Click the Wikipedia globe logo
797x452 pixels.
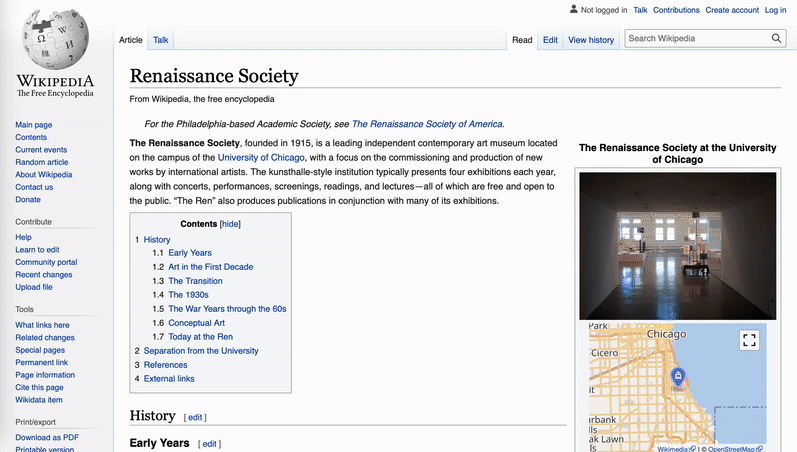pos(55,39)
